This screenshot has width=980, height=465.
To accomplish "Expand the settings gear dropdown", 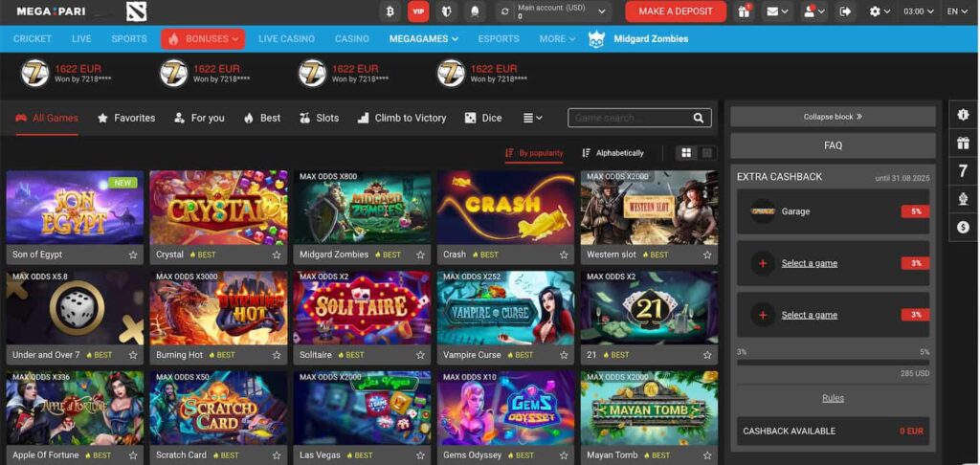I will click(880, 11).
